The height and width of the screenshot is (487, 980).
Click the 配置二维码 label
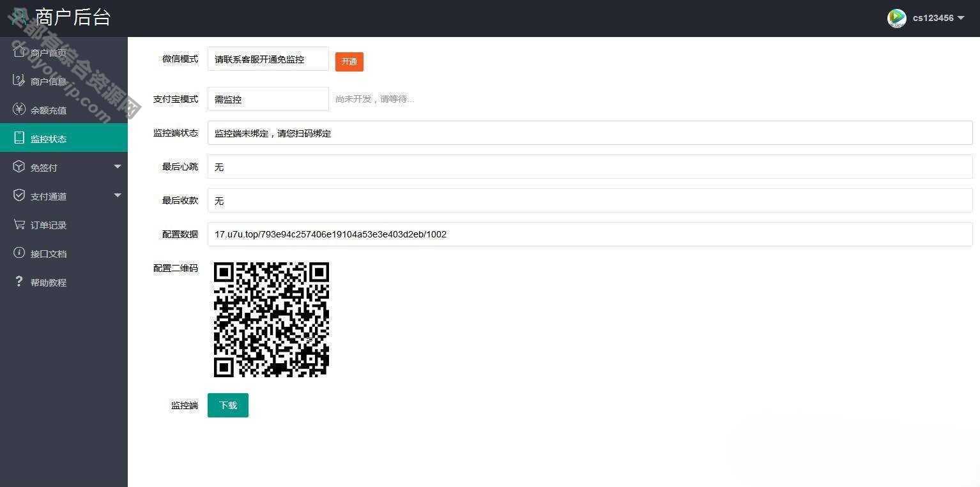[176, 268]
